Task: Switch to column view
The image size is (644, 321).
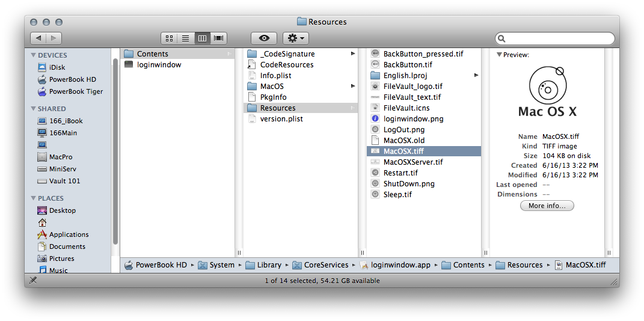Action: pos(202,38)
